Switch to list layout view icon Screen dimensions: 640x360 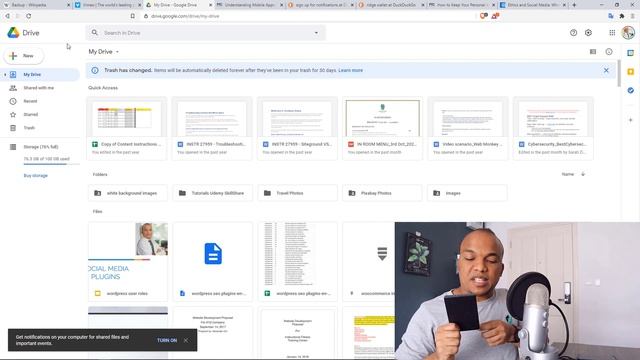click(593, 52)
